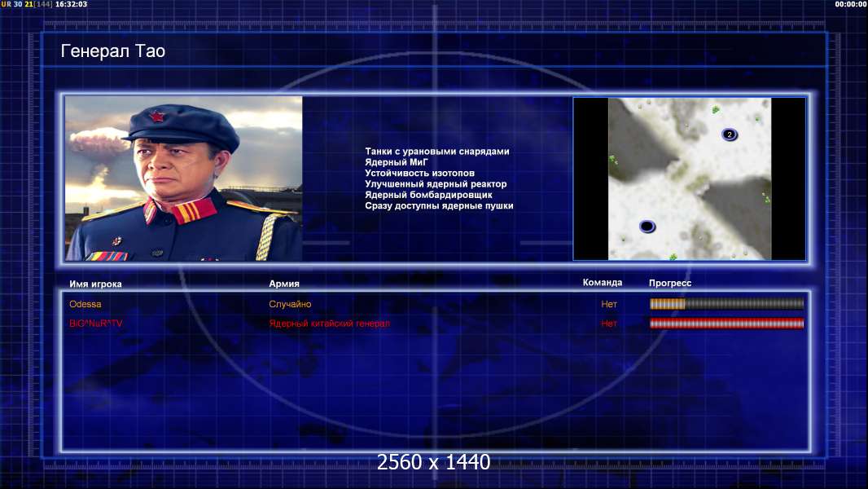Select start position marker 2 on map
The width and height of the screenshot is (868, 489).
(729, 134)
